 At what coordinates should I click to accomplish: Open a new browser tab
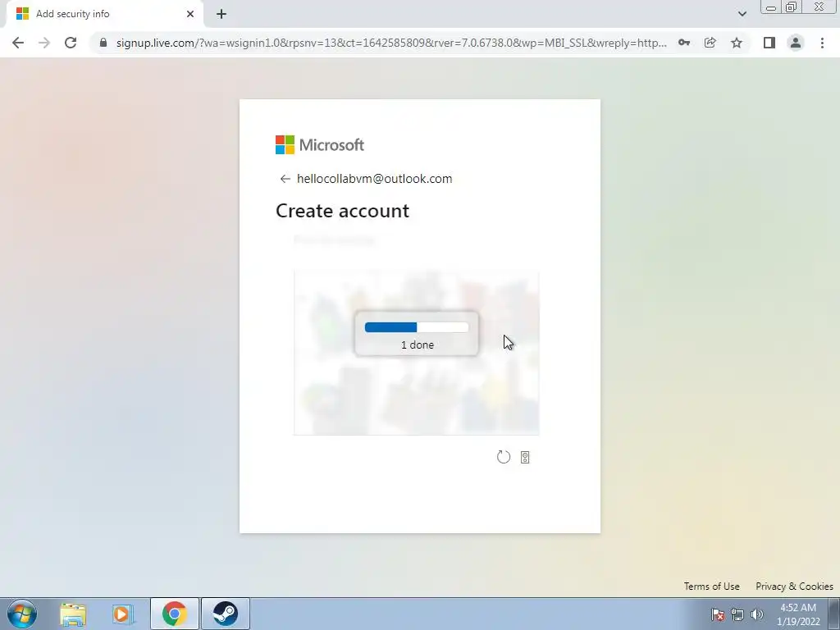tap(221, 14)
